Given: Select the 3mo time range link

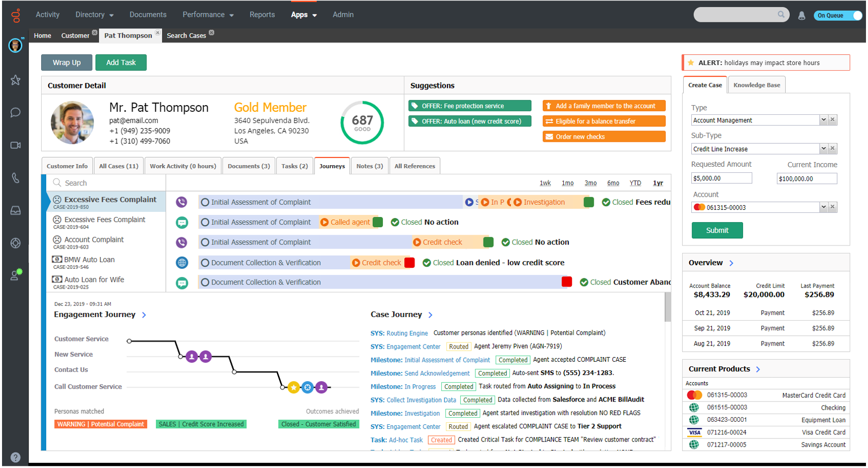Looking at the screenshot, I should pyautogui.click(x=590, y=183).
